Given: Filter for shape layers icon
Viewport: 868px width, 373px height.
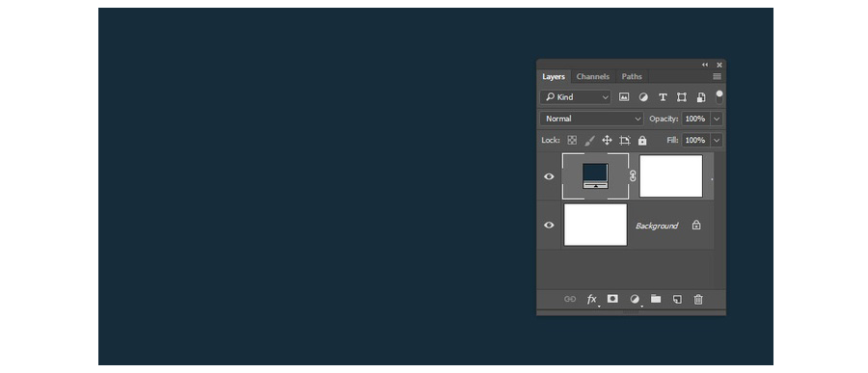Looking at the screenshot, I should (x=682, y=96).
